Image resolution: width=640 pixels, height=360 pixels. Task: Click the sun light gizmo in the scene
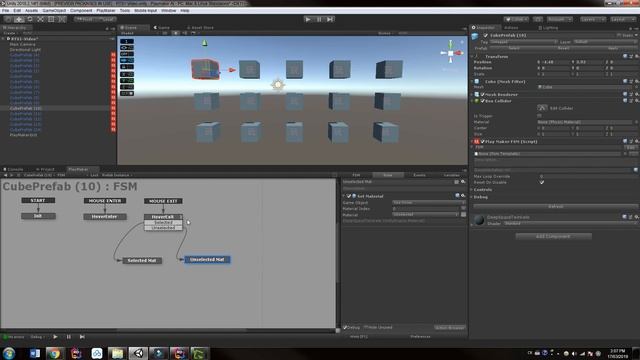(278, 85)
